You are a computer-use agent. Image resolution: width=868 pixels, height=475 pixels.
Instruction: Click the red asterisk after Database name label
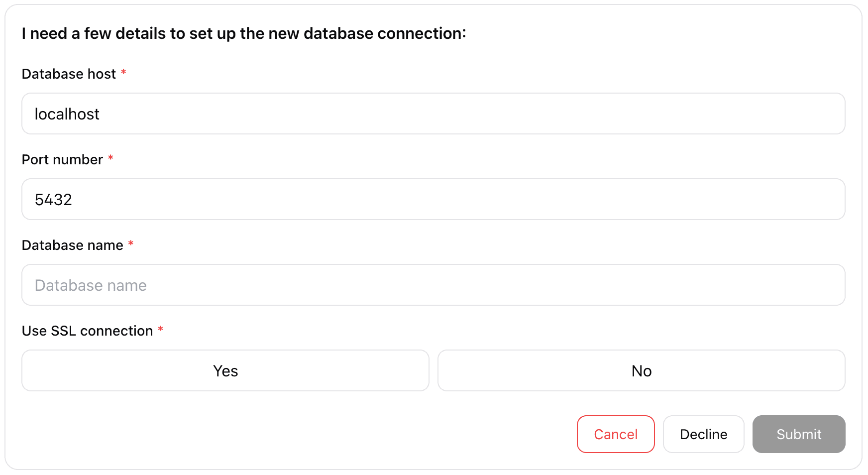[131, 244]
